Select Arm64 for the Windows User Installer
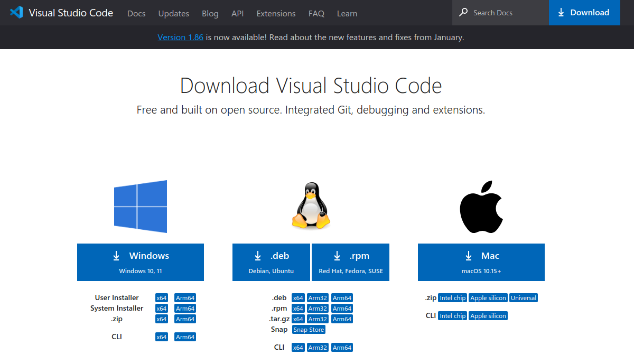The width and height of the screenshot is (634, 364). (185, 297)
